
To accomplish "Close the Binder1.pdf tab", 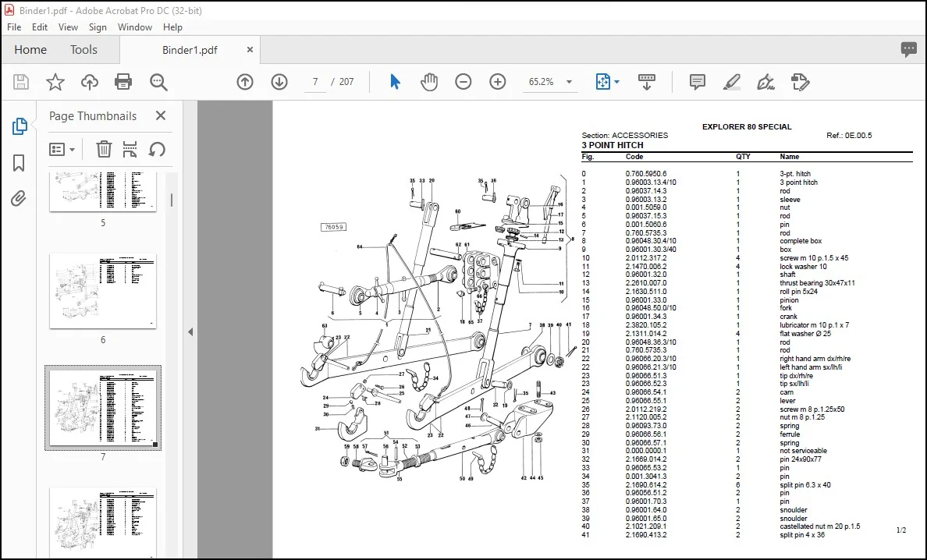I will coord(250,50).
